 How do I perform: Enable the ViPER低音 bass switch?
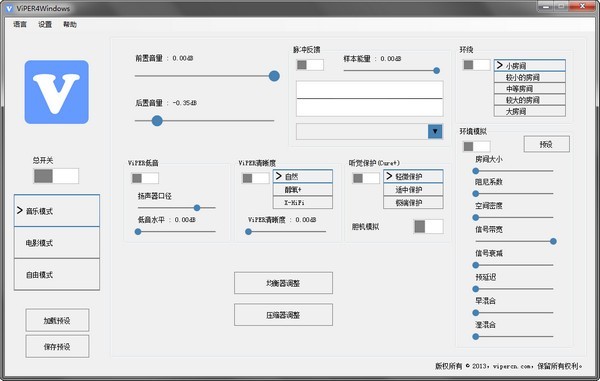pos(145,178)
